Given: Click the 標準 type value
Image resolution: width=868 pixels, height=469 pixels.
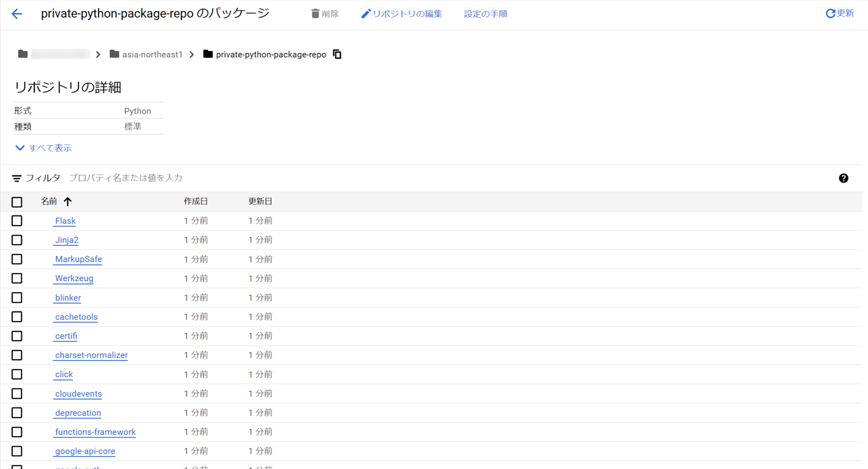Looking at the screenshot, I should point(133,127).
